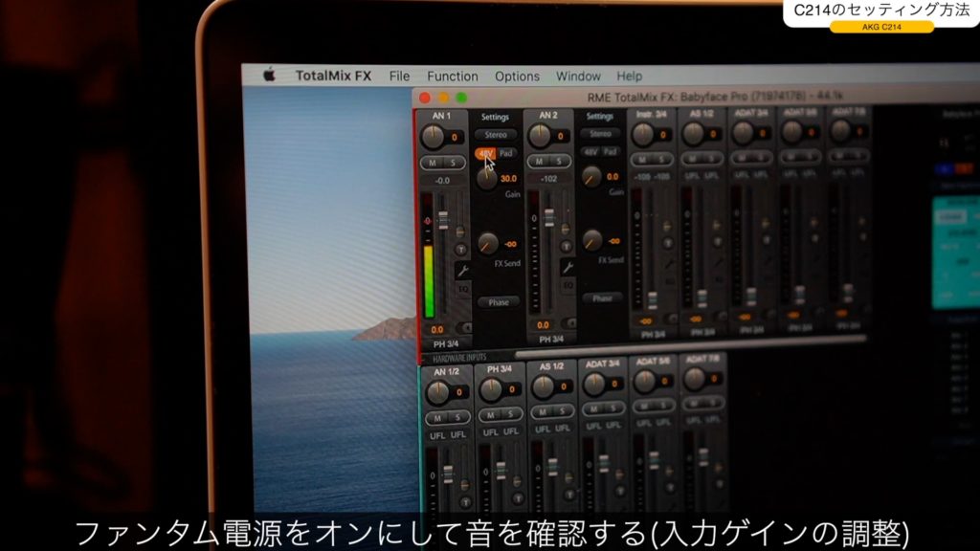The width and height of the screenshot is (980, 551).
Task: Click the AN 1 channel fader handle
Action: (443, 220)
